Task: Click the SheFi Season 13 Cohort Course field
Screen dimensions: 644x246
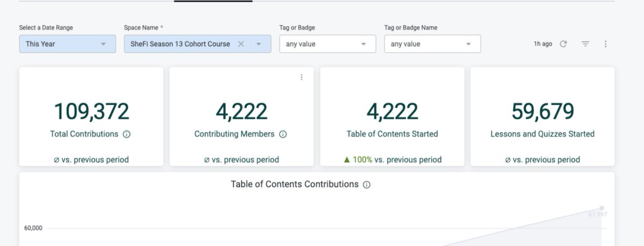Action: [x=197, y=44]
